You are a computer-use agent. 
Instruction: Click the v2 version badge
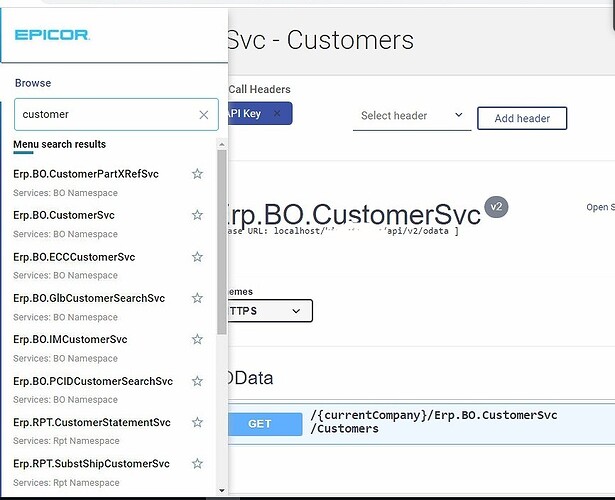tap(496, 207)
